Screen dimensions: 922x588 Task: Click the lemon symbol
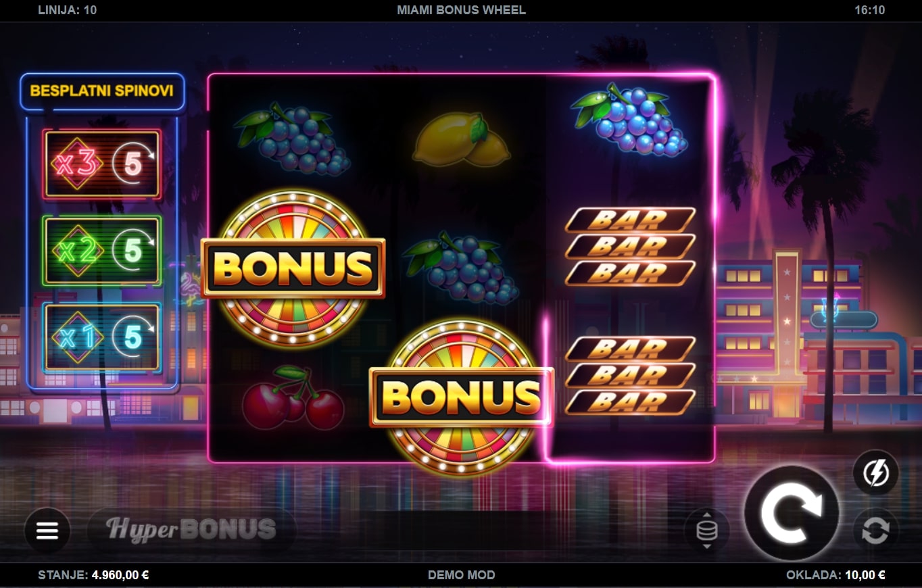tap(462, 140)
